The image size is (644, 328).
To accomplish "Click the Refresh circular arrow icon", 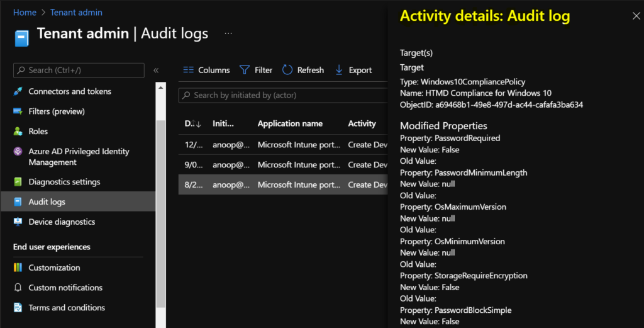I will point(287,70).
